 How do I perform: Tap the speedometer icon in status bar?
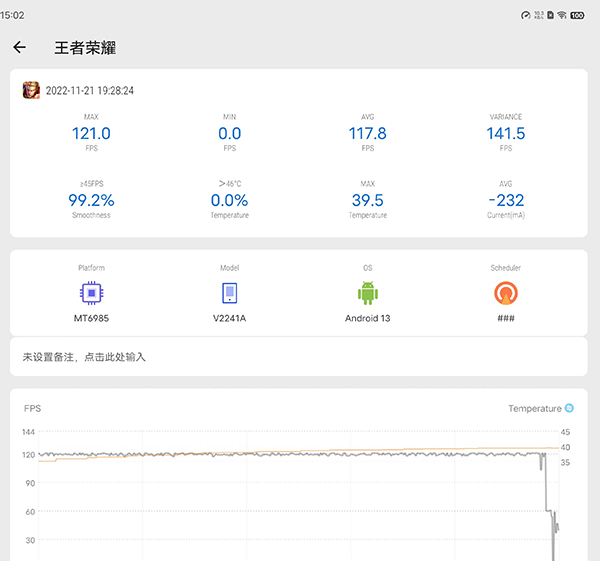point(526,15)
